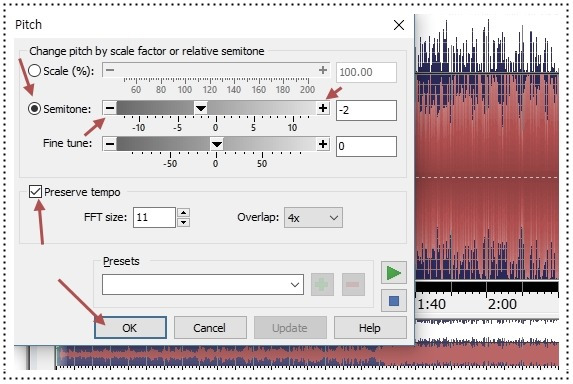Viewport: 573px width, 384px height.
Task: Add a preset with the green plus icon
Action: click(x=322, y=284)
